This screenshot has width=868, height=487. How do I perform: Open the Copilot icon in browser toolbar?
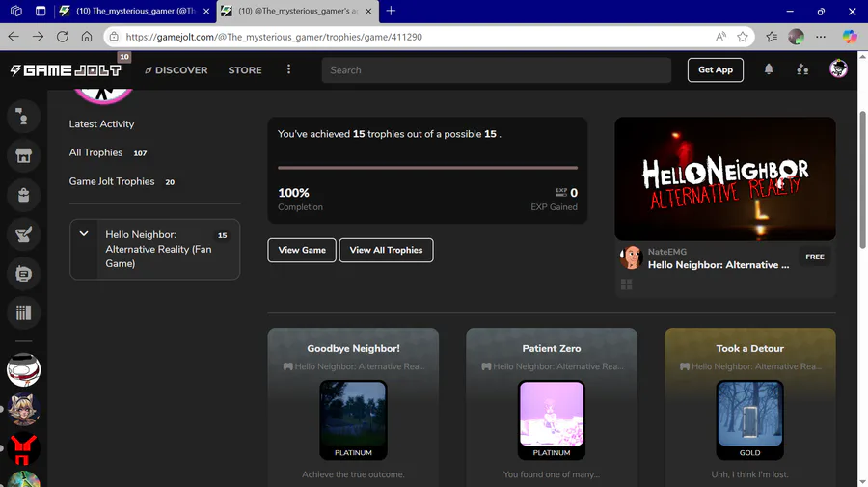[850, 37]
